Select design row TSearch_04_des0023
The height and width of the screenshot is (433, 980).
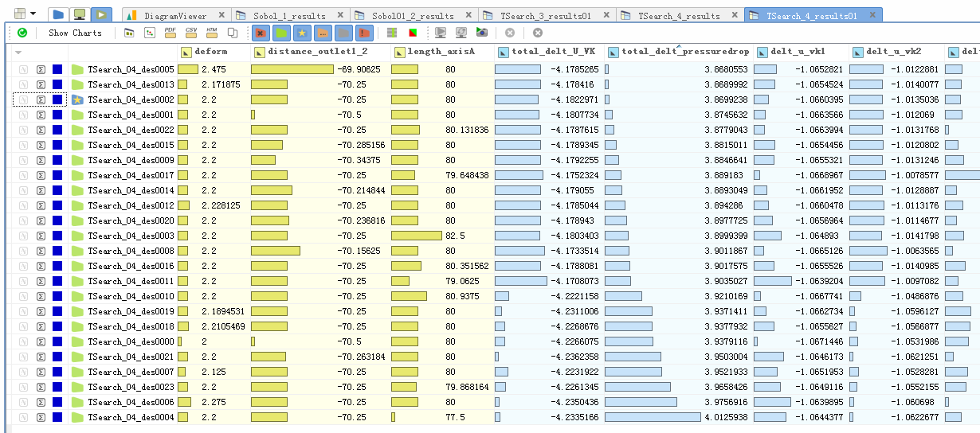131,387
